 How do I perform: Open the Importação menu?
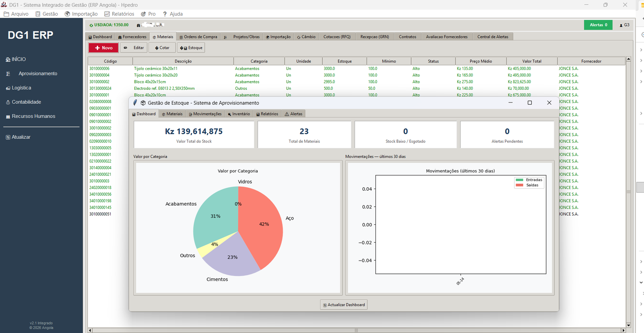(x=81, y=14)
